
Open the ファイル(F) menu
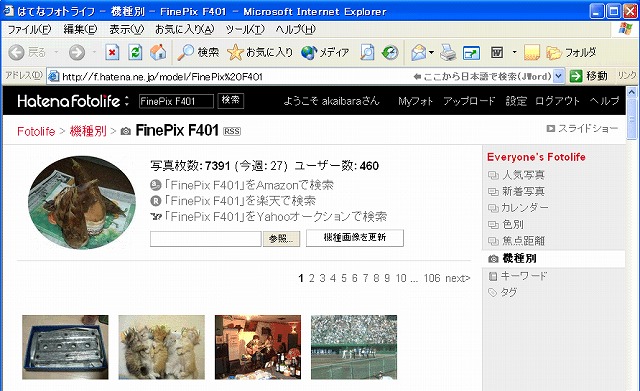tap(29, 29)
